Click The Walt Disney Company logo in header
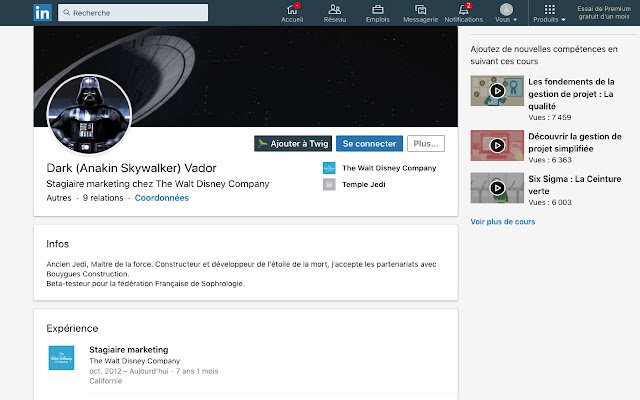Image resolution: width=640 pixels, height=400 pixels. tap(329, 168)
